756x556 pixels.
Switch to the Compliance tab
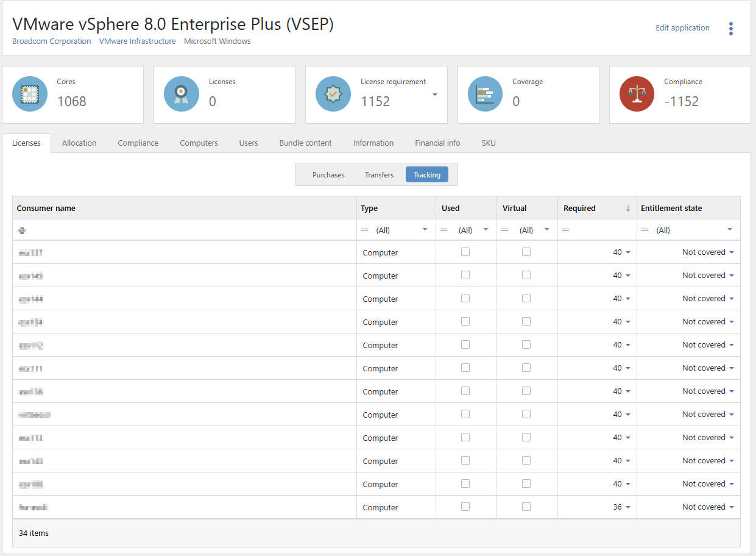click(x=138, y=143)
